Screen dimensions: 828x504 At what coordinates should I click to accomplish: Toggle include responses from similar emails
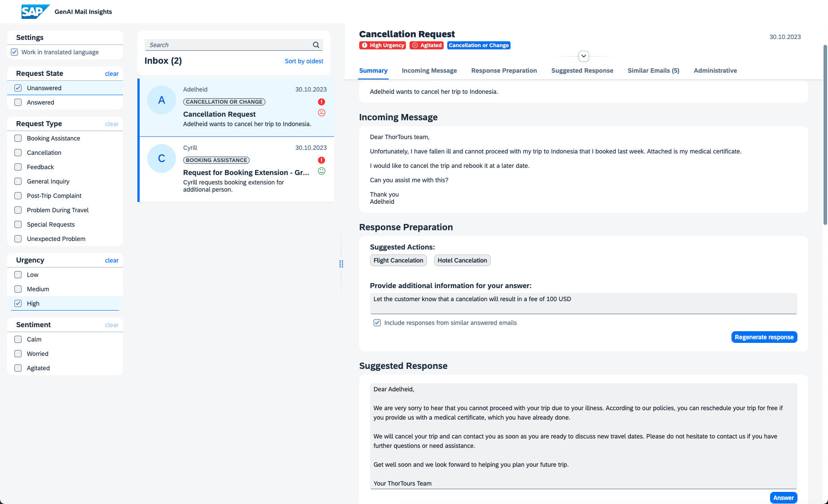[377, 323]
